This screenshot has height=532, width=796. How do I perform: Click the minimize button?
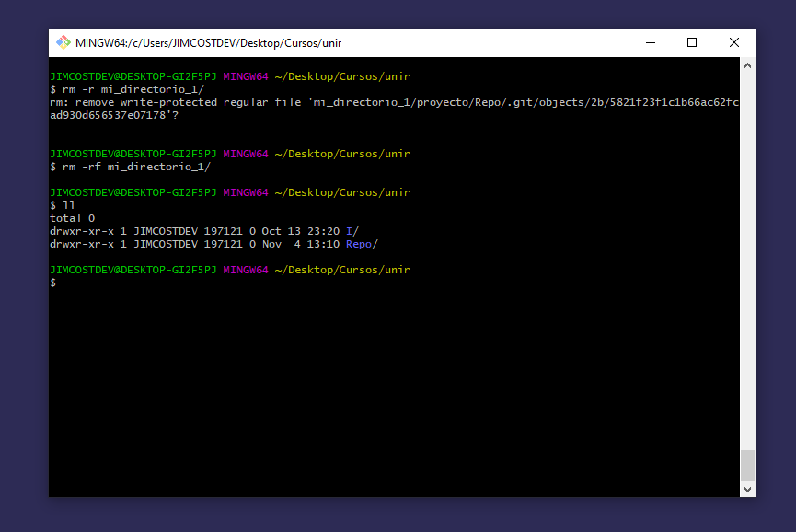(650, 42)
